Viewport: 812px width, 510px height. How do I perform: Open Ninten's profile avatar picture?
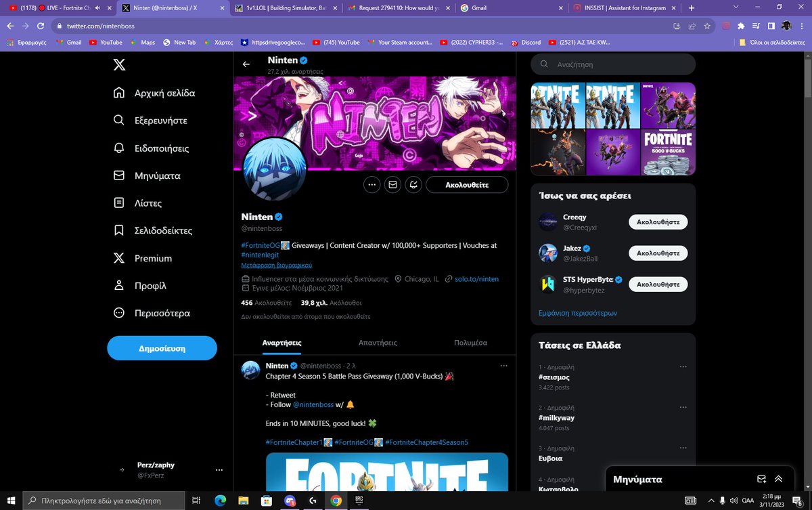[x=274, y=168]
